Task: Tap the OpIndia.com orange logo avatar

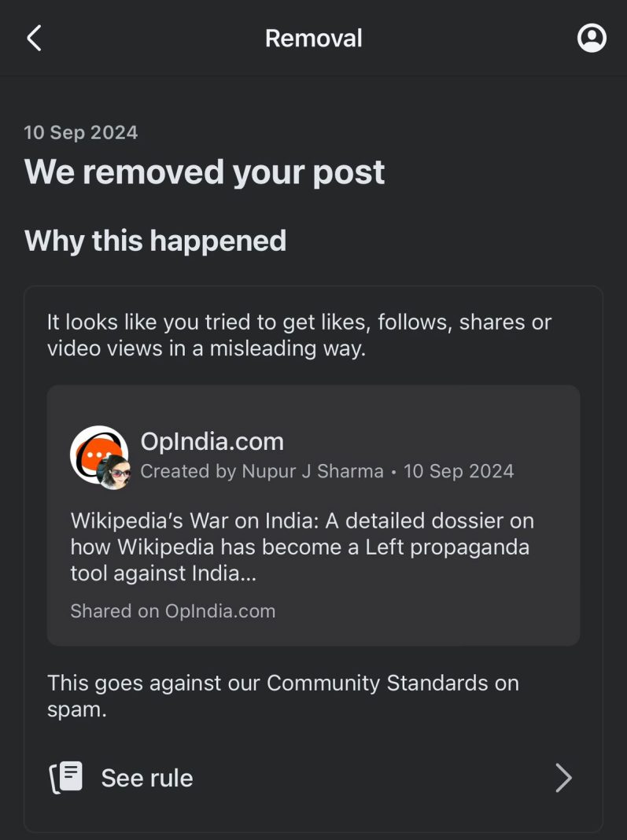Action: pos(98,455)
